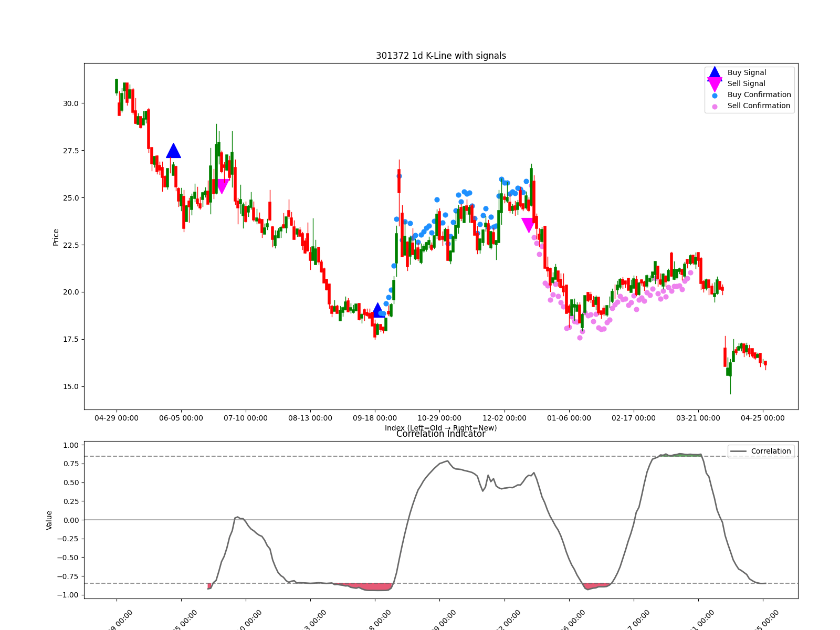Viewport: 840px width, 630px height.
Task: Click the 'Index (Left=Old → Right=New)' axis label
Action: point(441,428)
